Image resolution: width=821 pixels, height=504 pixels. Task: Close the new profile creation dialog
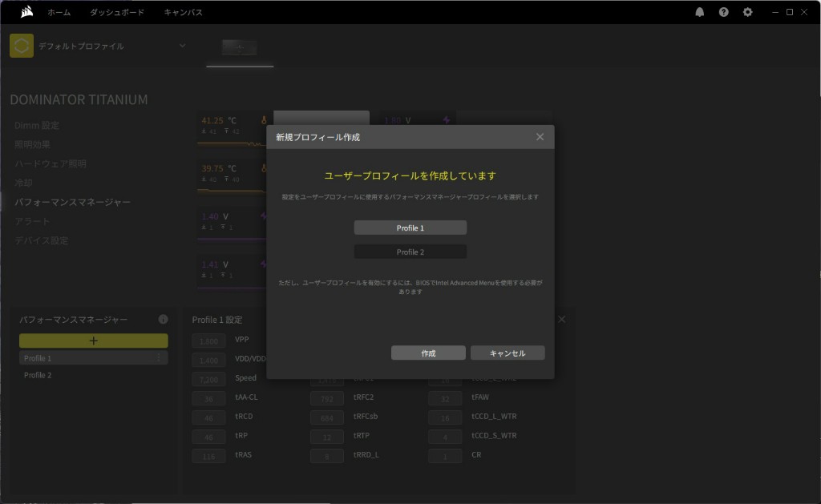(x=540, y=137)
